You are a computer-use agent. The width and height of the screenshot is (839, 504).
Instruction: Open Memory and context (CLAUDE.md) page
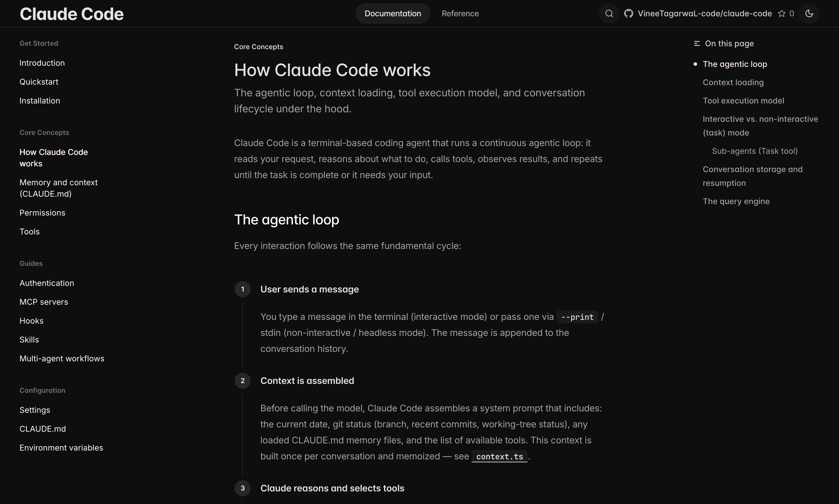coord(58,188)
